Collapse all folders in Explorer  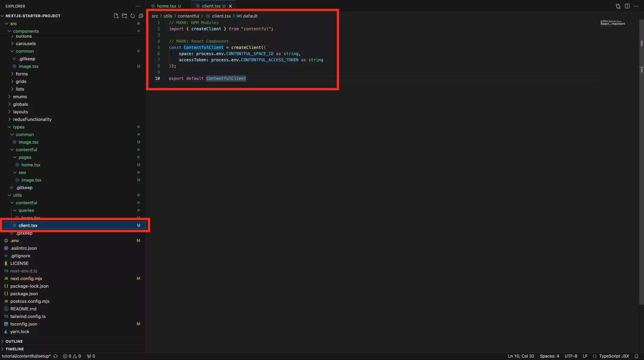pyautogui.click(x=141, y=16)
